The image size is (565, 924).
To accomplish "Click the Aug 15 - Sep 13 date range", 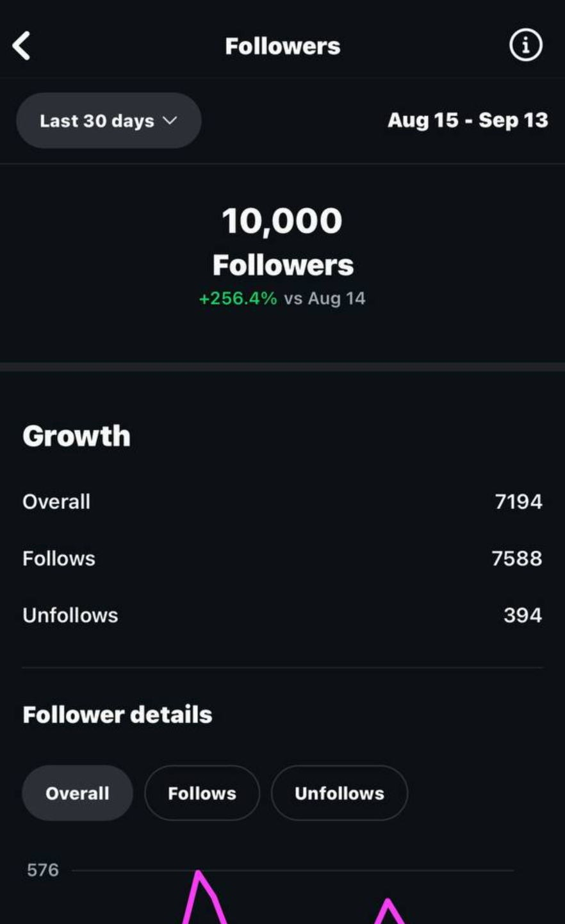I will [x=468, y=120].
